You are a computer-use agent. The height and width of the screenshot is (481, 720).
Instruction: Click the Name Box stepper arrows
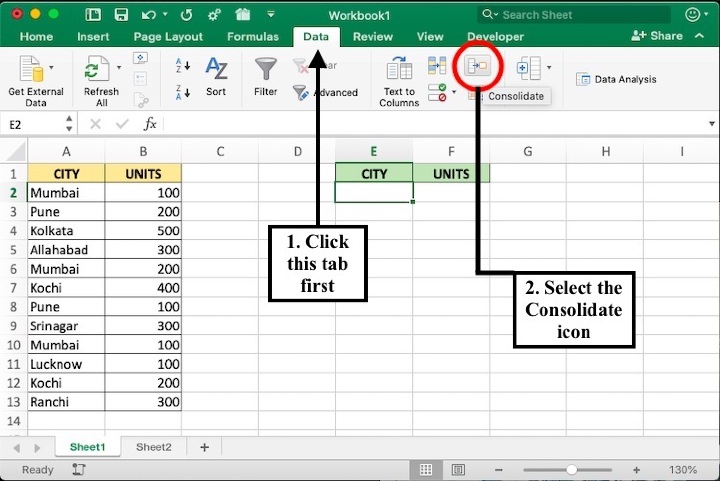pos(69,124)
